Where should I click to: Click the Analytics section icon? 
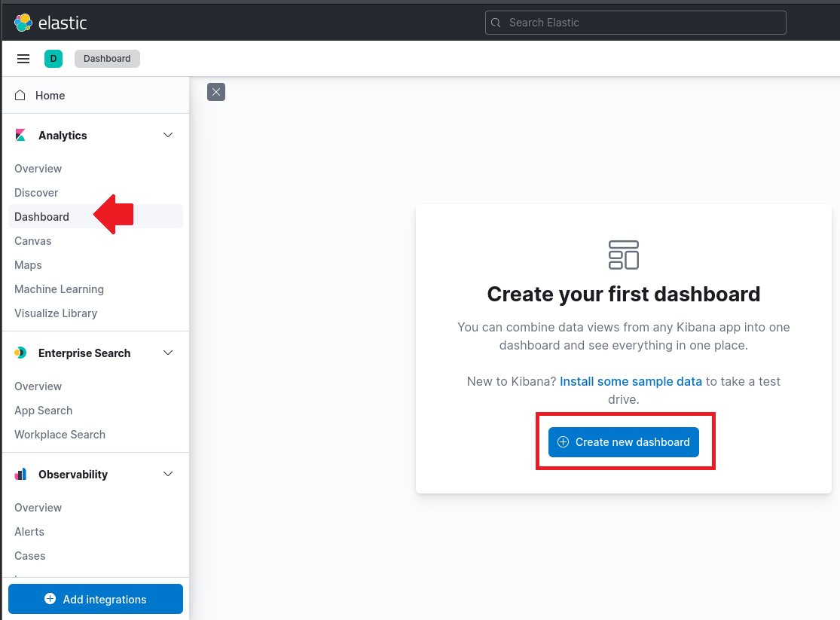coord(20,135)
